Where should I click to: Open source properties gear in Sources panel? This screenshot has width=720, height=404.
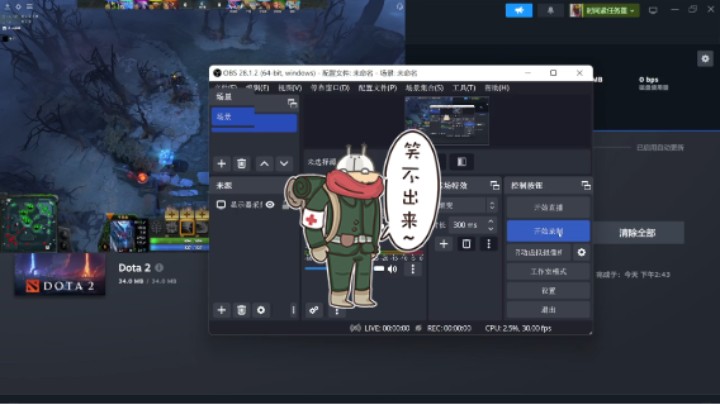pos(261,310)
